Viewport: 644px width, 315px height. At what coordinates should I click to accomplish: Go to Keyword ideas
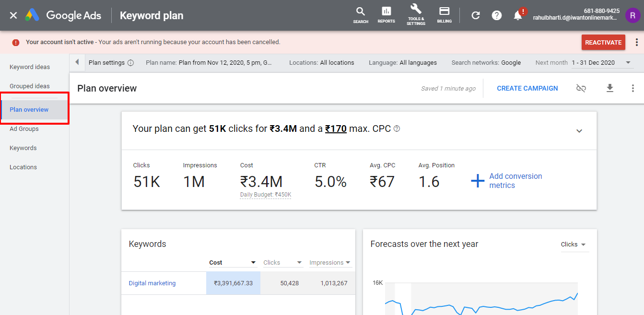(x=30, y=67)
